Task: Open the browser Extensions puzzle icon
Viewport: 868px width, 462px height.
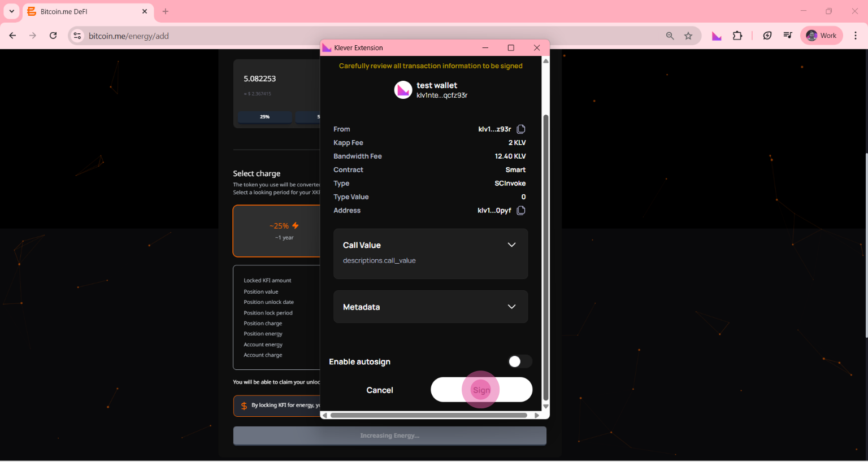Action: (x=737, y=36)
